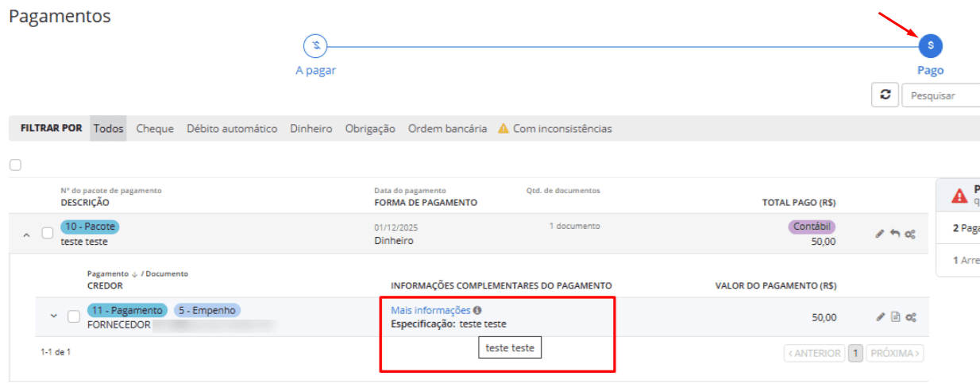Click the date 01/12/2025

pos(395,227)
